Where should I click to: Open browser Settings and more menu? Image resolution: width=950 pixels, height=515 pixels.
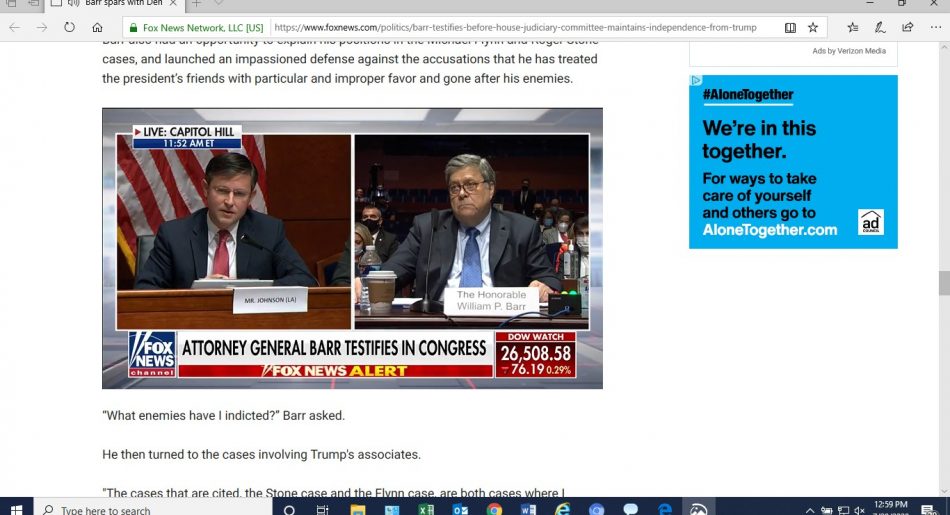[x=935, y=27]
